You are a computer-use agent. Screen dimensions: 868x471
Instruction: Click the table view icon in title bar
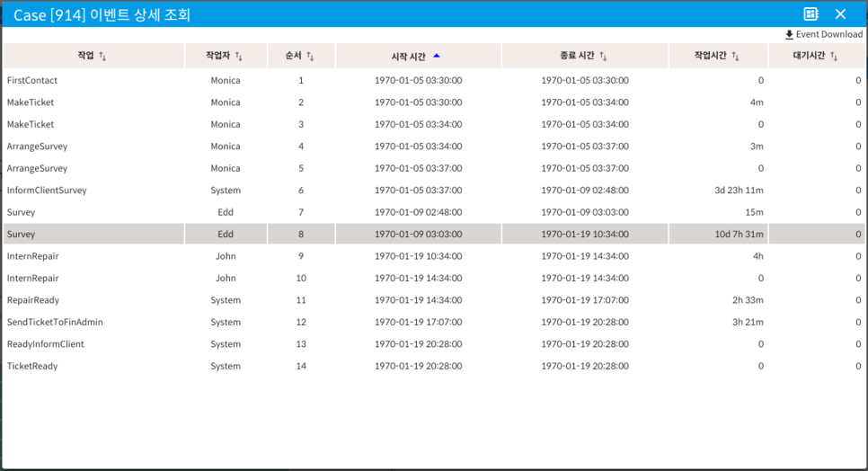point(810,14)
